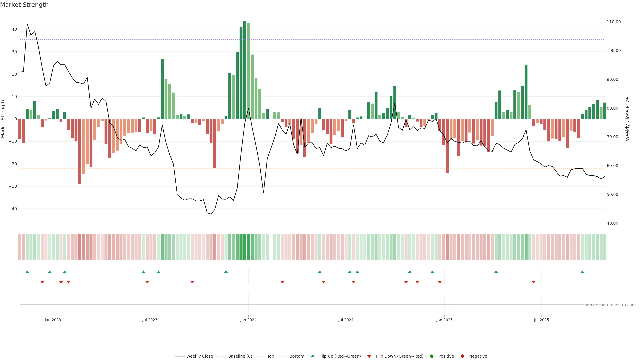Click the leftmost red flip-down triangle marker
This screenshot has width=644, height=362.
[x=42, y=282]
